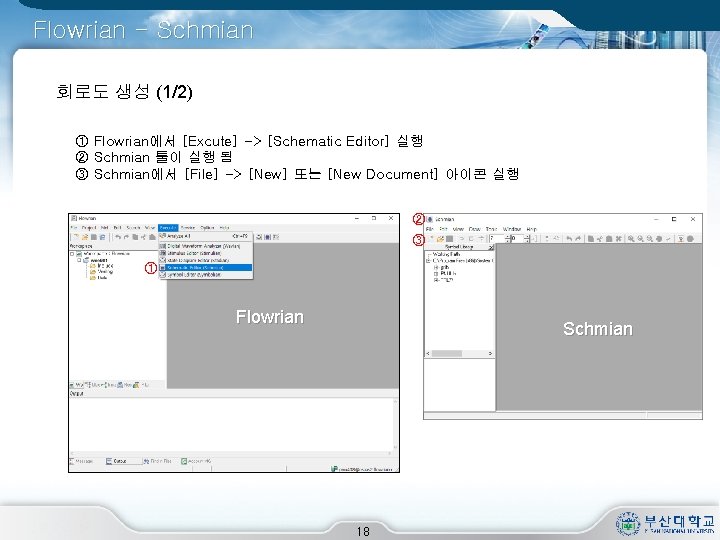Open File menu in Schmian

430,229
